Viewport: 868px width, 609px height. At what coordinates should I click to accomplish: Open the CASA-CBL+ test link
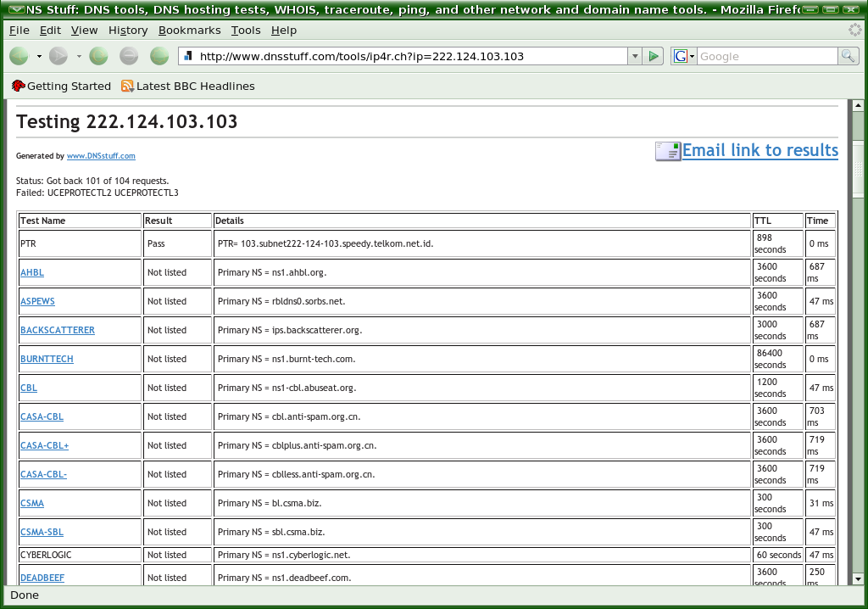point(44,445)
